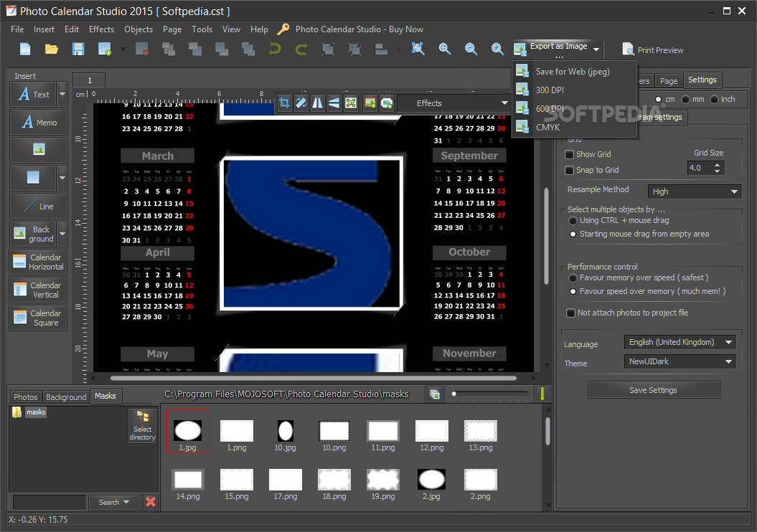
Task: Increase the Grid Size value
Action: click(717, 165)
